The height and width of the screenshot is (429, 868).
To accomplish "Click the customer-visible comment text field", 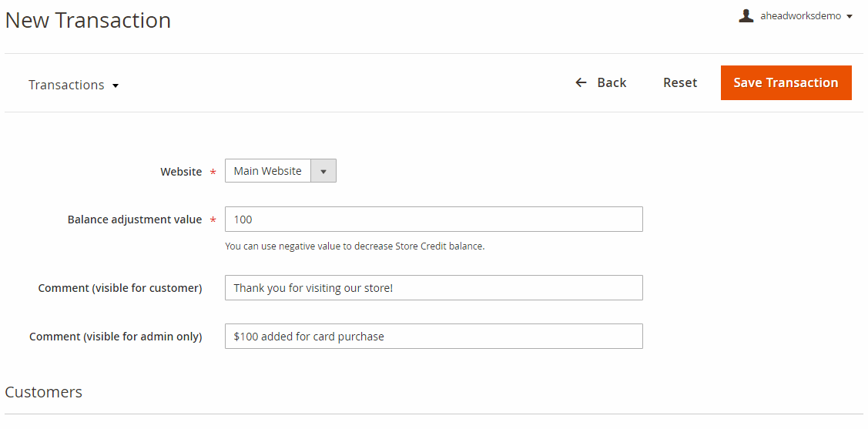I will click(x=434, y=288).
